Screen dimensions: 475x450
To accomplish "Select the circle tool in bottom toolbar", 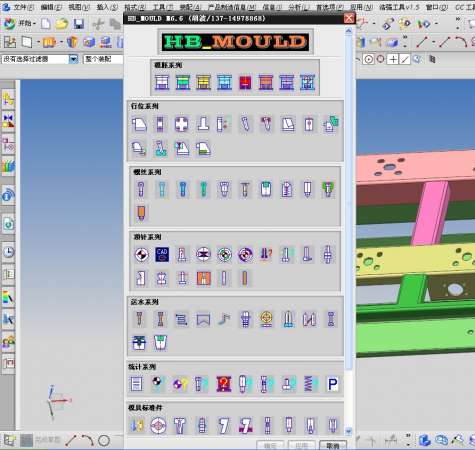I will pyautogui.click(x=104, y=441).
